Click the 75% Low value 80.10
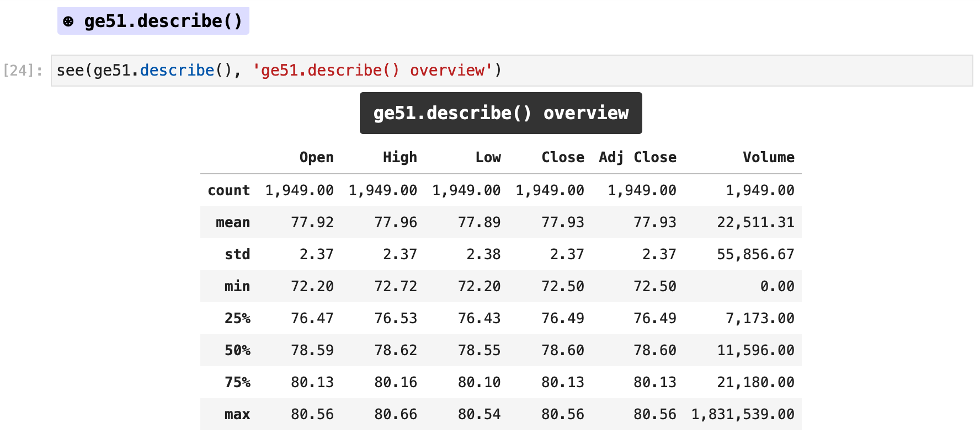 click(480, 382)
